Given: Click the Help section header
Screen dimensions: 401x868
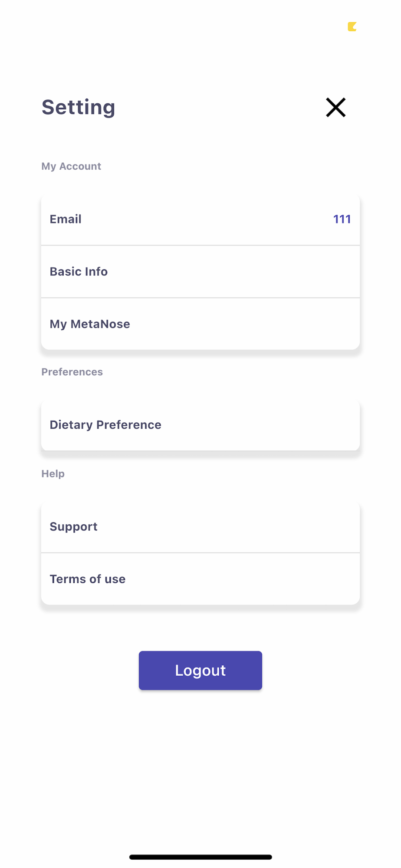Looking at the screenshot, I should pyautogui.click(x=53, y=473).
